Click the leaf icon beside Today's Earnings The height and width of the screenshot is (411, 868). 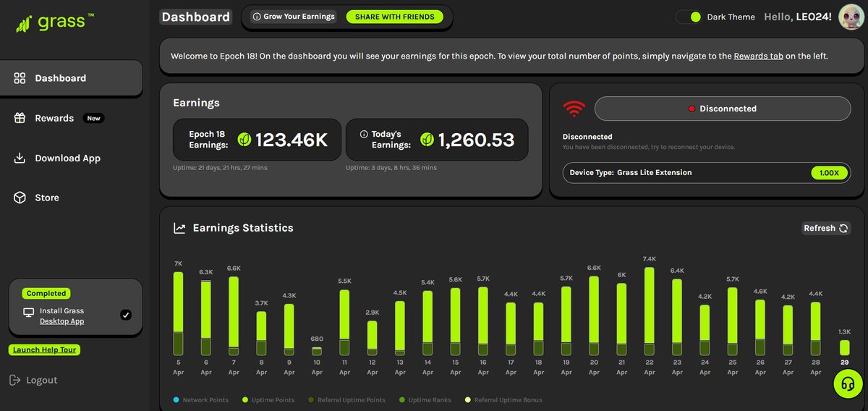(427, 140)
